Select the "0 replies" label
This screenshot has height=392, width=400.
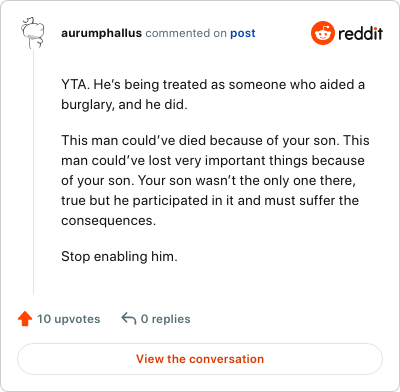165,319
